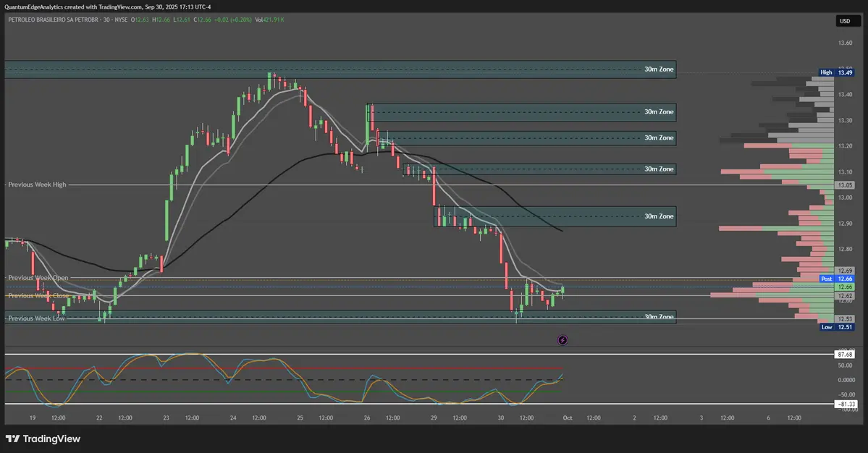Click the Low 12.51 price label
This screenshot has width=868, height=453.
(x=836, y=327)
